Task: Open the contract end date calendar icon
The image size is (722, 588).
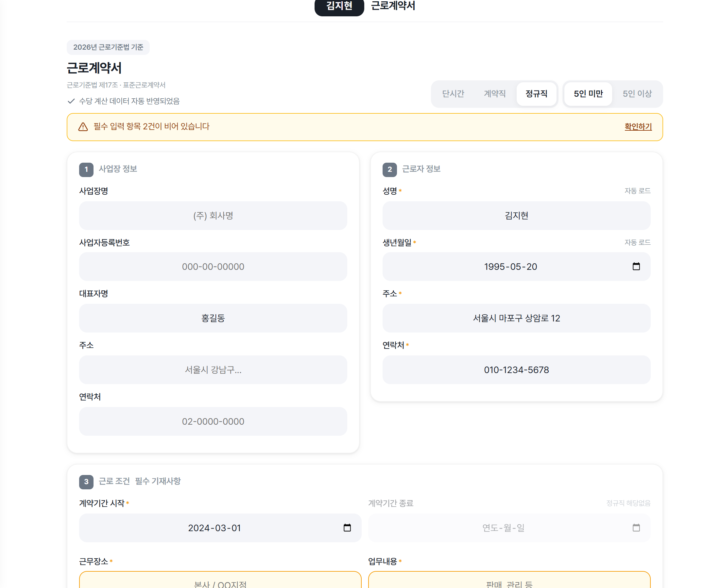Action: tap(636, 528)
